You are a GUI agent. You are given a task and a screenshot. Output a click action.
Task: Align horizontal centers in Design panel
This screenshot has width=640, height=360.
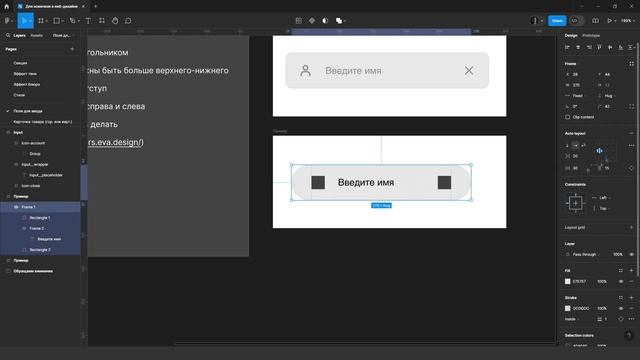(x=578, y=47)
